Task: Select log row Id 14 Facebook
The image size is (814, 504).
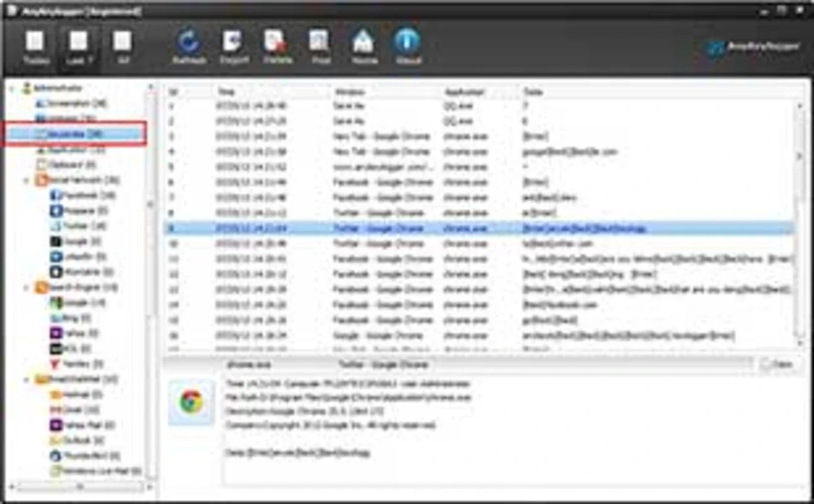Action: [x=479, y=305]
